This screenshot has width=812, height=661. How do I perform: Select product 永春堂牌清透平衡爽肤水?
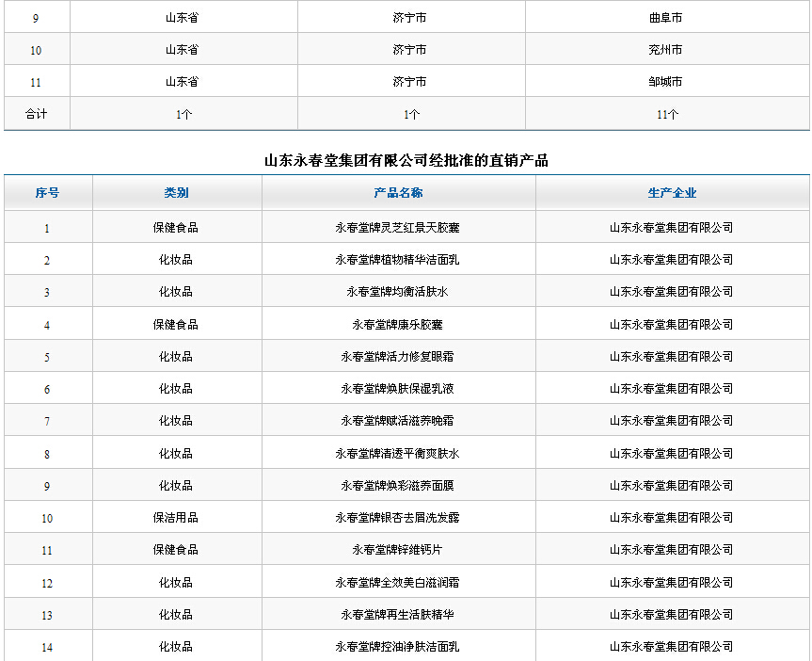397,454
